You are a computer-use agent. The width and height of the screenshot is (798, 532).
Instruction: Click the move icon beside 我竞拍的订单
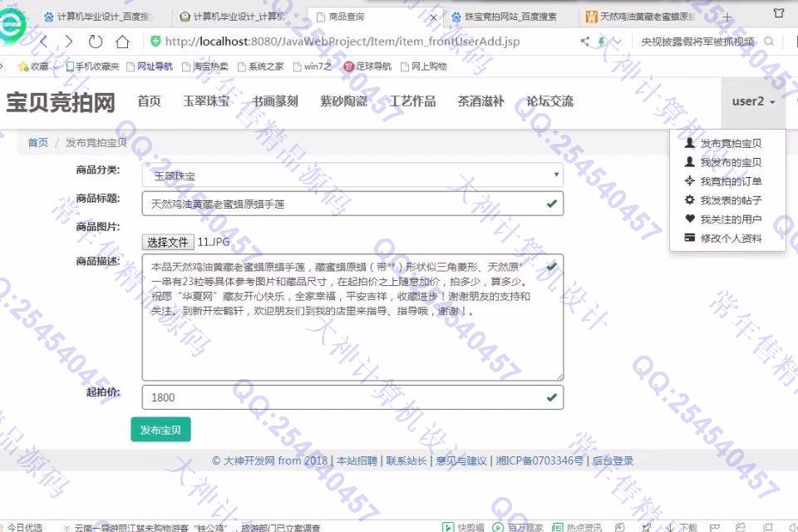tap(690, 180)
